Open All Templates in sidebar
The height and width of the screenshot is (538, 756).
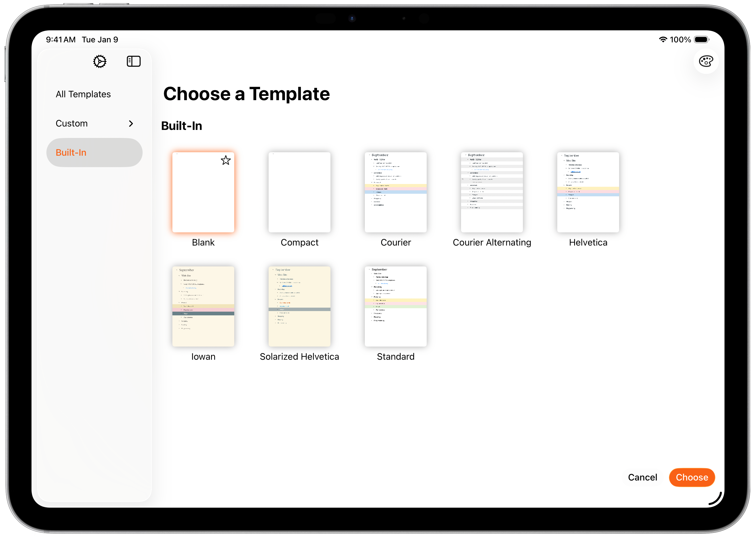(x=83, y=94)
